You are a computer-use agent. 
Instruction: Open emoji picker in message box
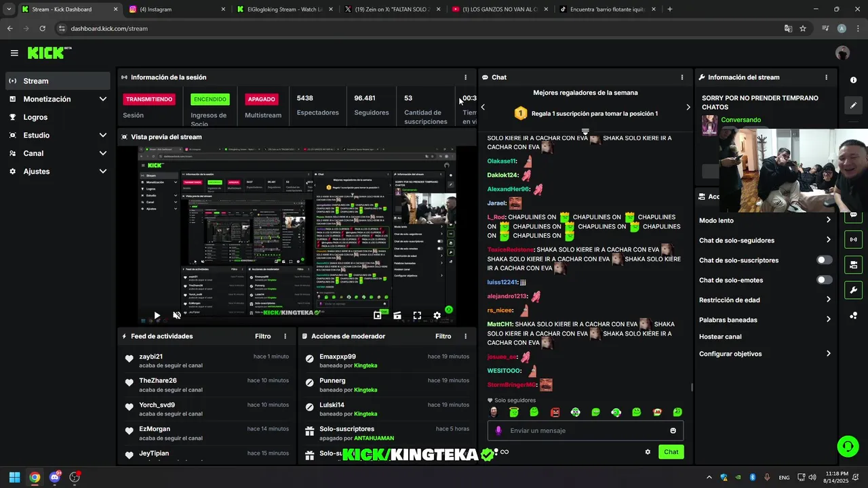click(x=673, y=430)
